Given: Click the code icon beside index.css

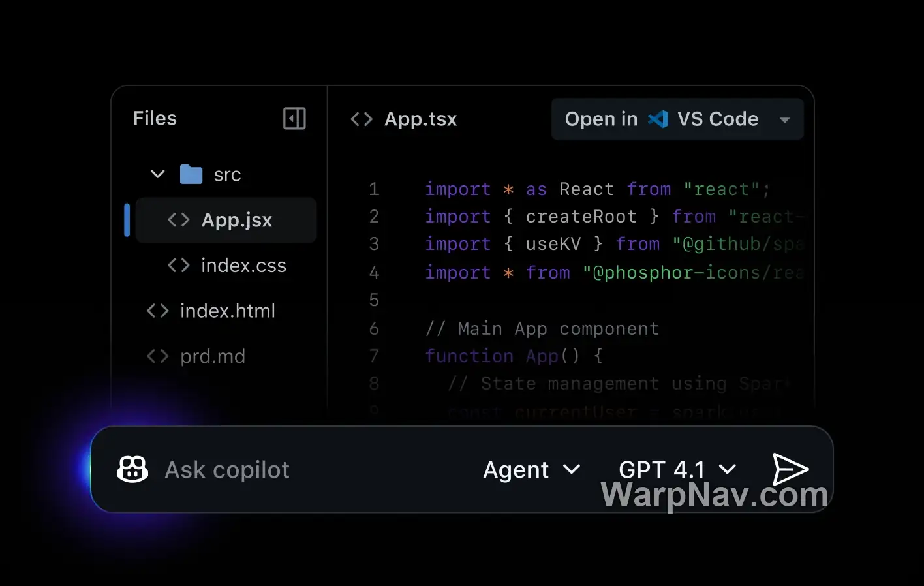Looking at the screenshot, I should pyautogui.click(x=179, y=266).
